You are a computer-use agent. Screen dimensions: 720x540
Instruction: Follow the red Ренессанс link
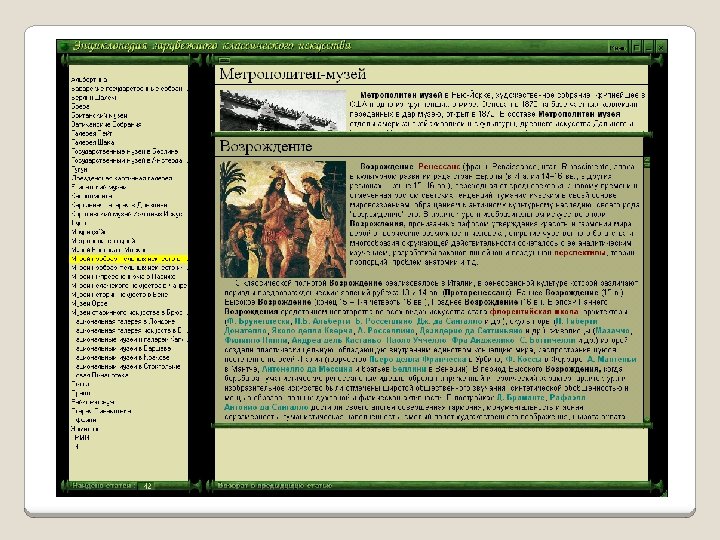coord(439,166)
